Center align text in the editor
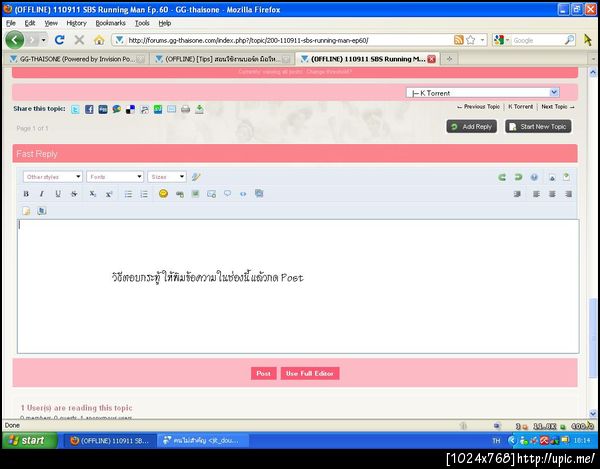600x469 pixels. pos(552,194)
